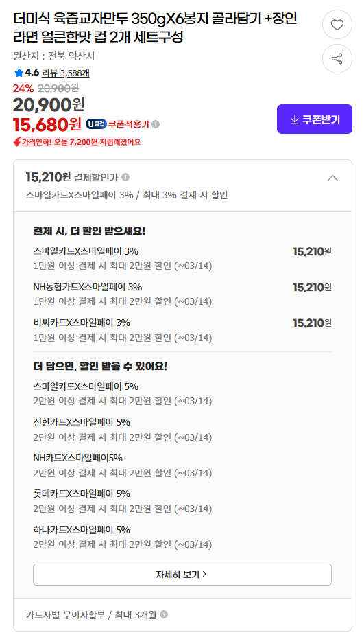Click the red price-drop lightning icon
This screenshot has width=364, height=637.
(17, 142)
